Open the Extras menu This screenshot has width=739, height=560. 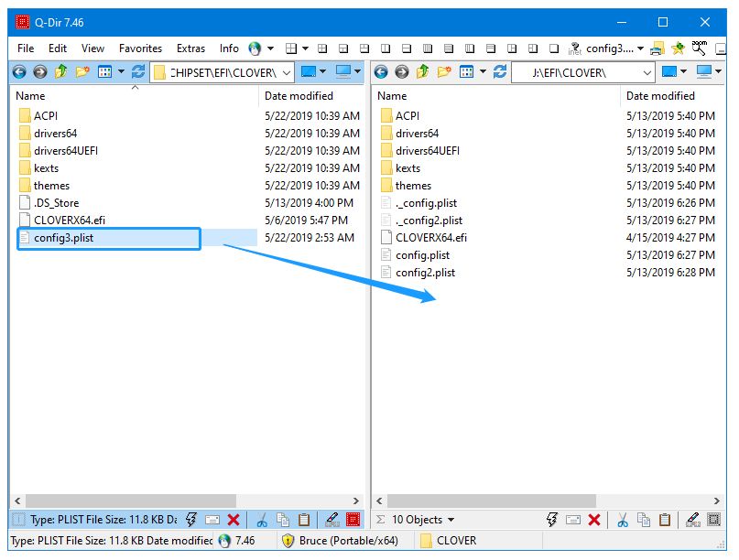190,48
